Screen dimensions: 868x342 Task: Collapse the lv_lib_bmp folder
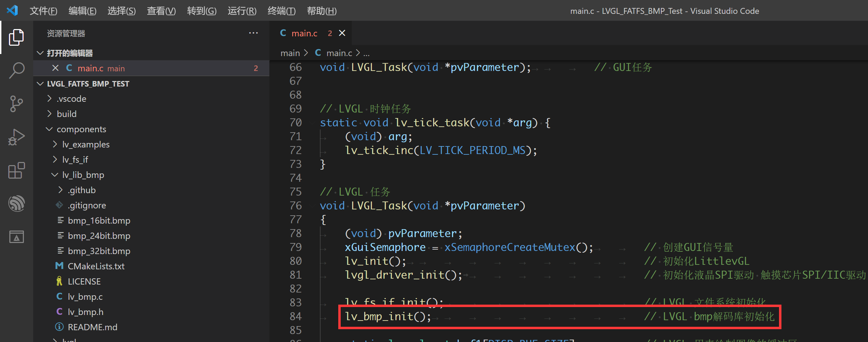[83, 174]
